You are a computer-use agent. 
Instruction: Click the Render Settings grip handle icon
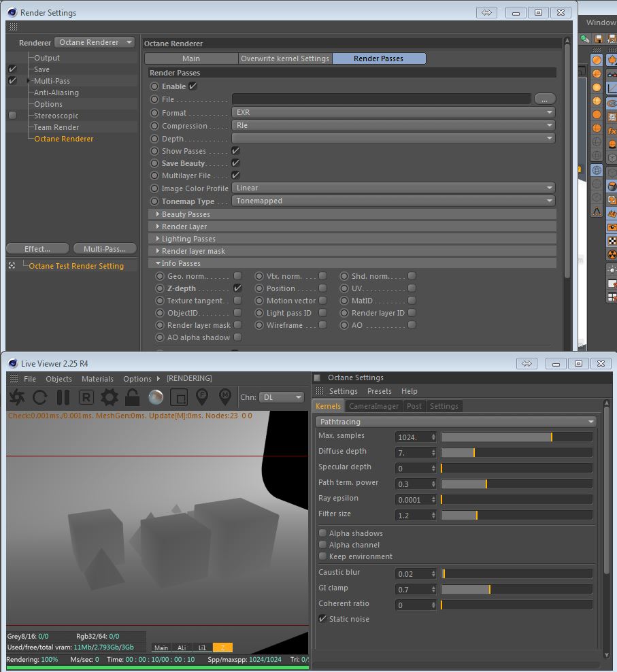[x=14, y=27]
